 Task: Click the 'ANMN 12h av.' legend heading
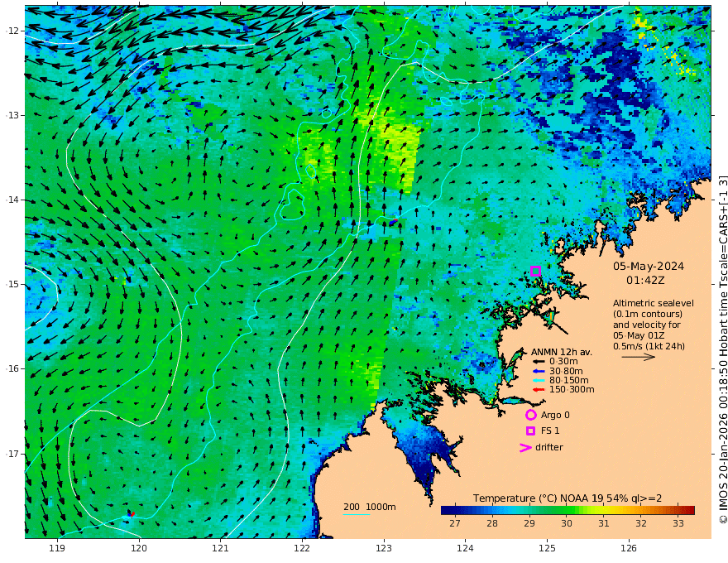coord(562,352)
